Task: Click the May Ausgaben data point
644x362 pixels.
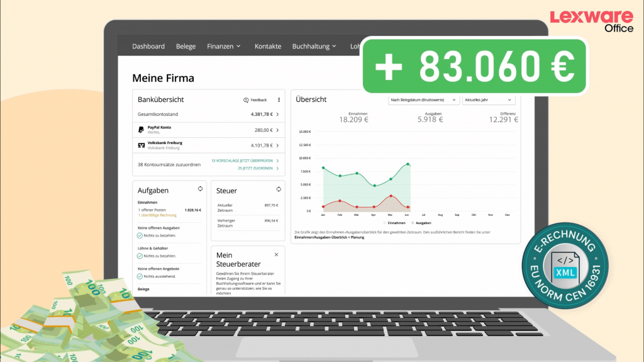Action: [391, 196]
